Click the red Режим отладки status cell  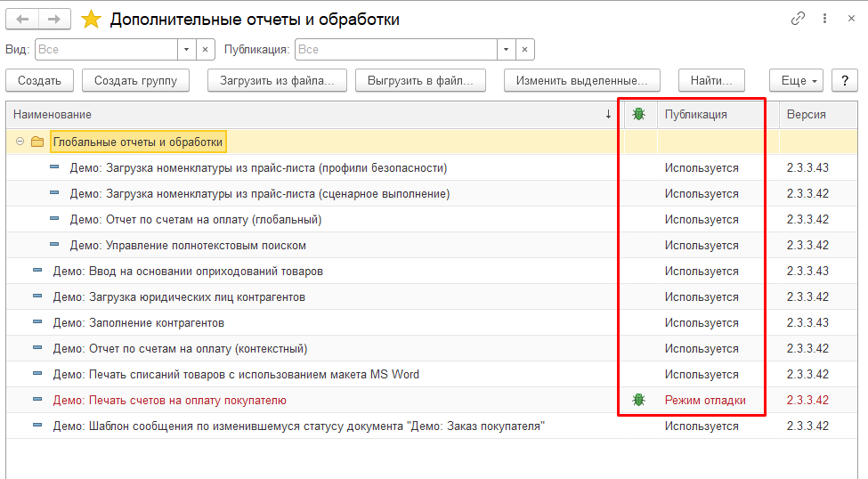coord(705,401)
